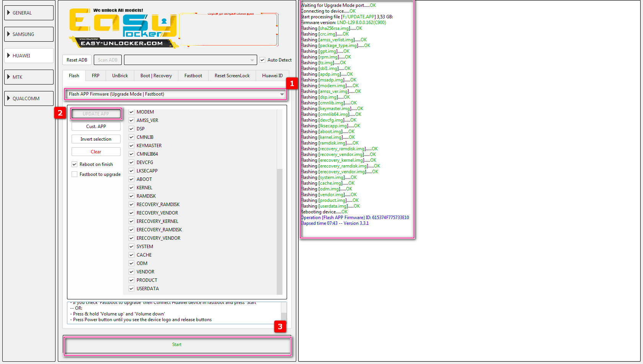Click the Scan ADB button
This screenshot has width=643, height=364.
tap(108, 60)
